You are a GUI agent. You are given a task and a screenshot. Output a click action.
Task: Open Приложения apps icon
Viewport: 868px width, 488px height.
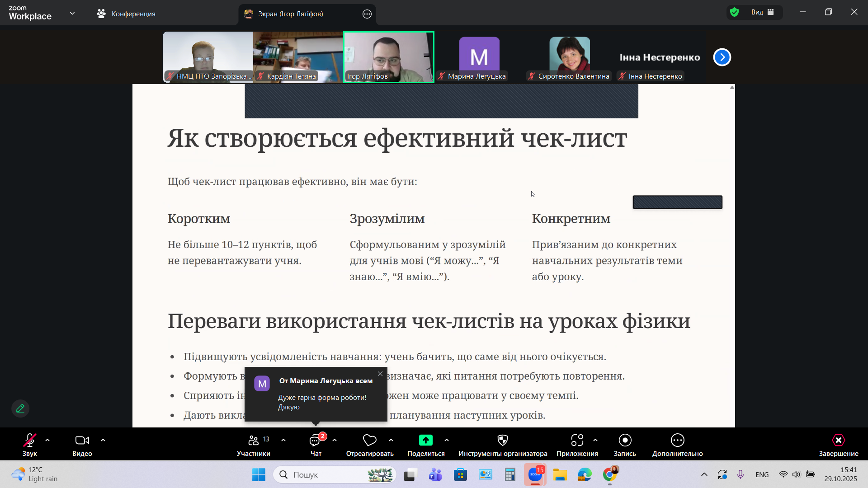pyautogui.click(x=577, y=441)
